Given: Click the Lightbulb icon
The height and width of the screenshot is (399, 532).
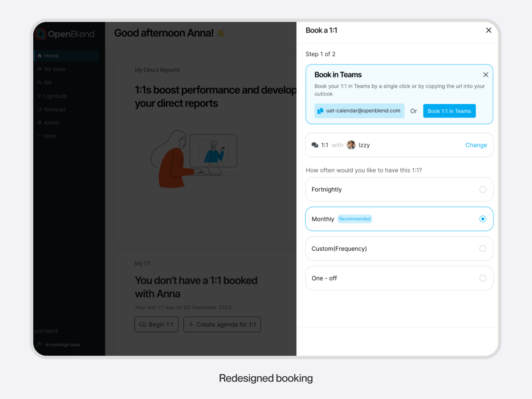Looking at the screenshot, I should pyautogui.click(x=39, y=96).
